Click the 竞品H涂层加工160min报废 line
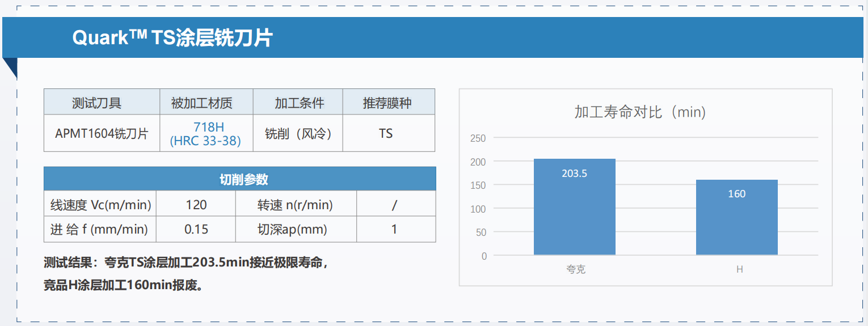 click(123, 285)
